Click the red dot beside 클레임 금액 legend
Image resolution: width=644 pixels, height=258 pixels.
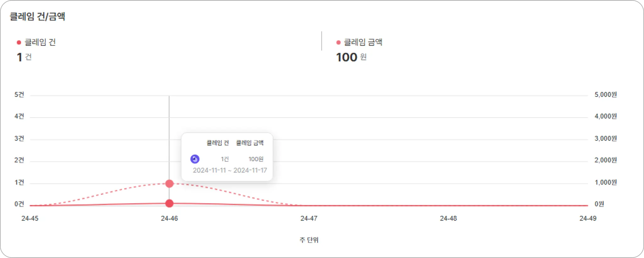[338, 42]
